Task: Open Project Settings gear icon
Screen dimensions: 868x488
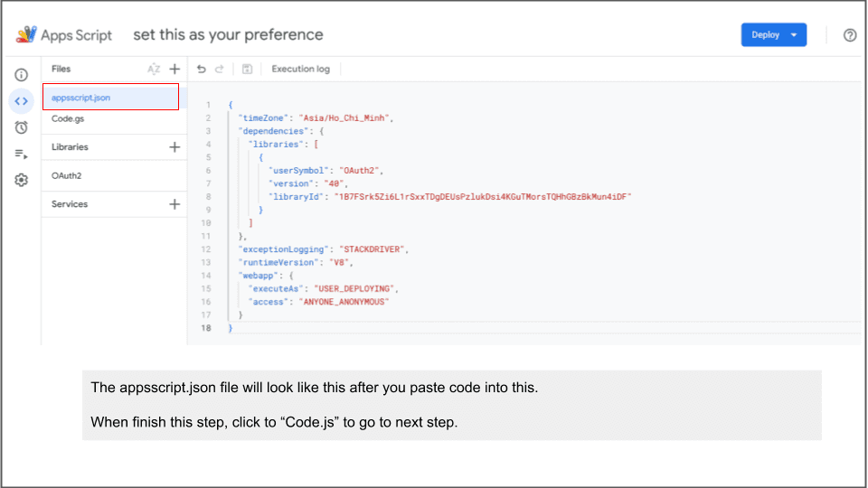Action: tap(22, 180)
